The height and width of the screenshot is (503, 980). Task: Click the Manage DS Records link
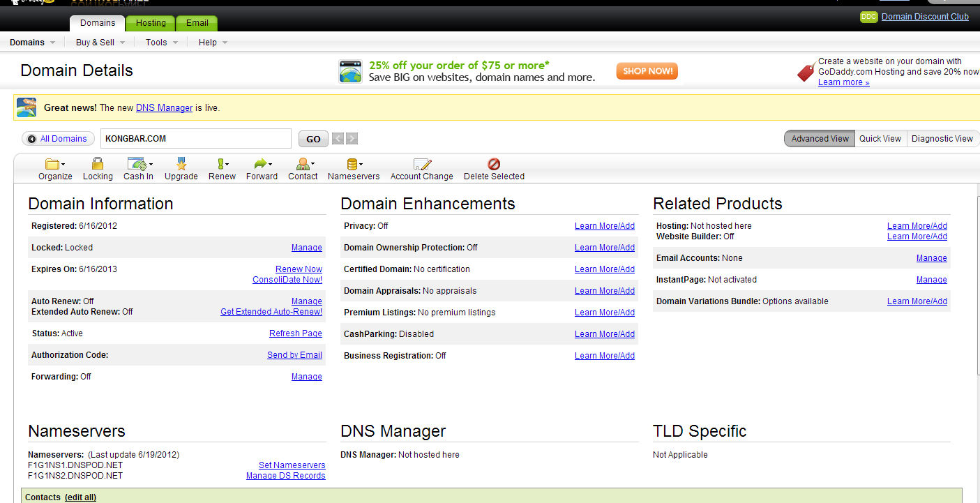tap(286, 476)
